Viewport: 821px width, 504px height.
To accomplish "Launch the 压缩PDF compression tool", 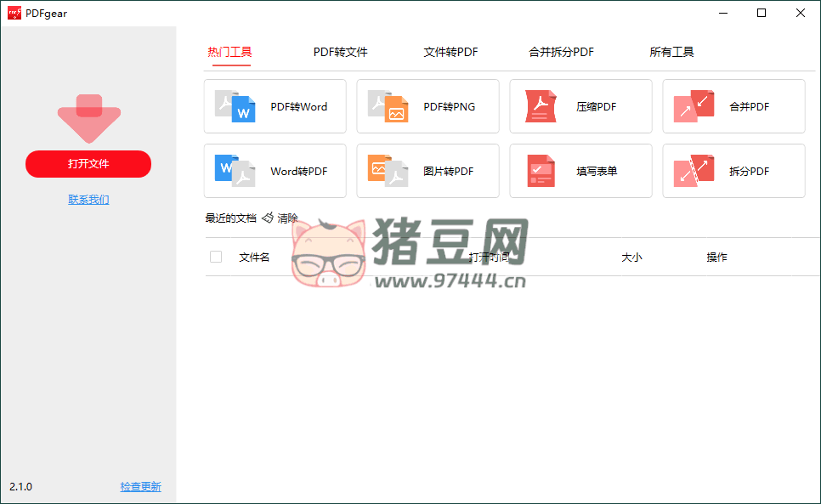I will pyautogui.click(x=580, y=106).
